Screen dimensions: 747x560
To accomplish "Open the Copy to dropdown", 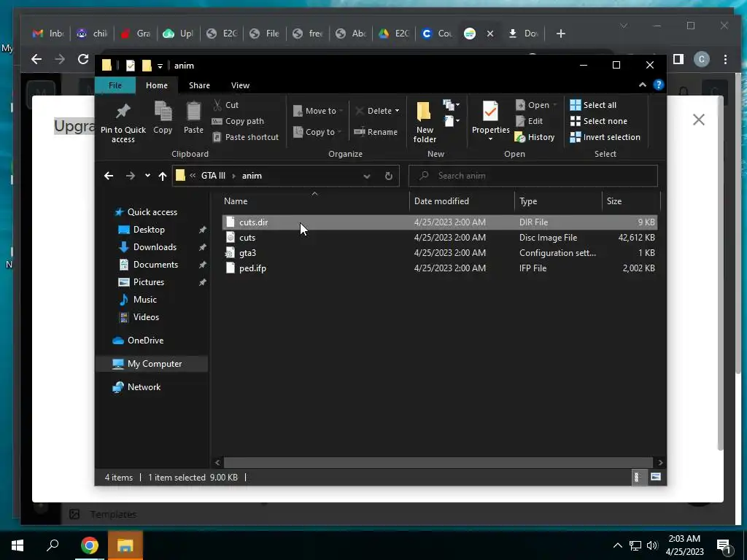I will 317,132.
